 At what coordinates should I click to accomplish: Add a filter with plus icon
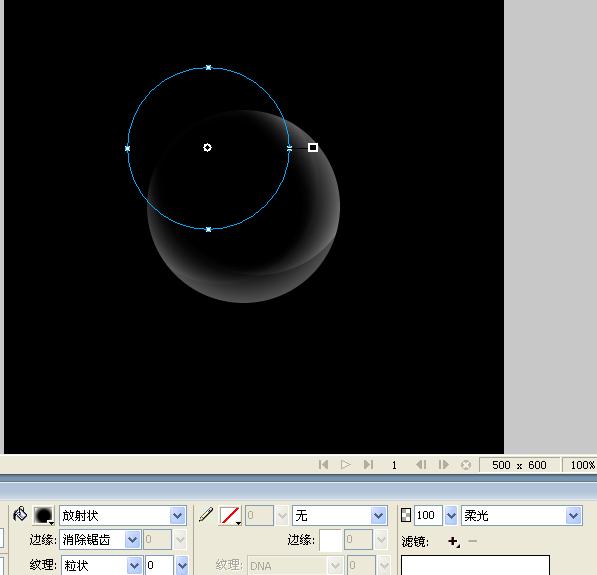click(453, 541)
